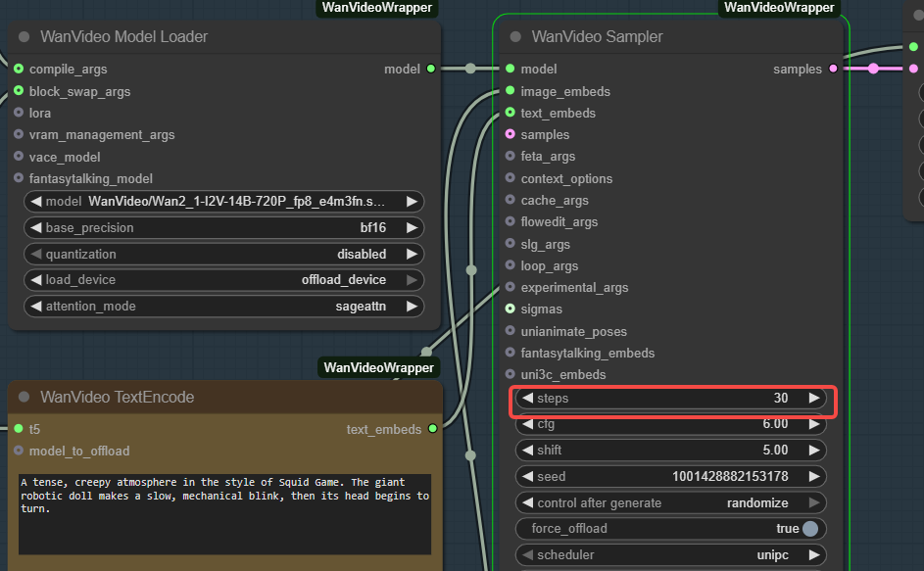924x571 pixels.
Task: Decrease steps with the left arrow
Action: [527, 398]
